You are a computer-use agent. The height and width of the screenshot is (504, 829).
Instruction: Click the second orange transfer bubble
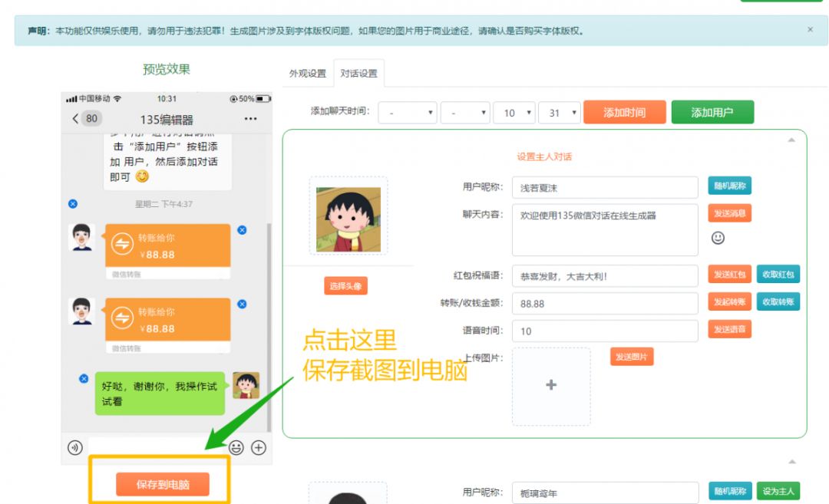(167, 325)
